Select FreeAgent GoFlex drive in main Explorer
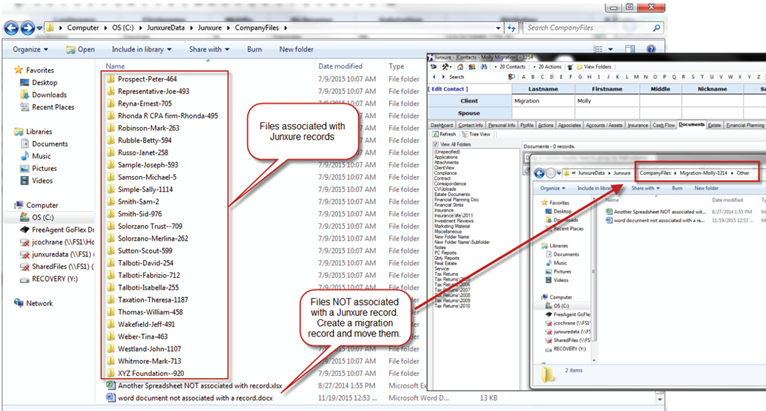Viewport: 766px width, 411px height. point(57,230)
